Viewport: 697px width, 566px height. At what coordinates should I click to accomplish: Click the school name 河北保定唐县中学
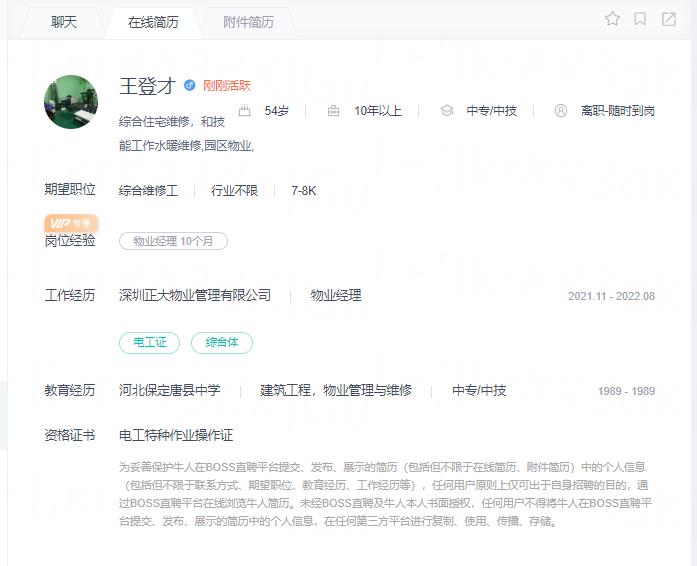(170, 390)
